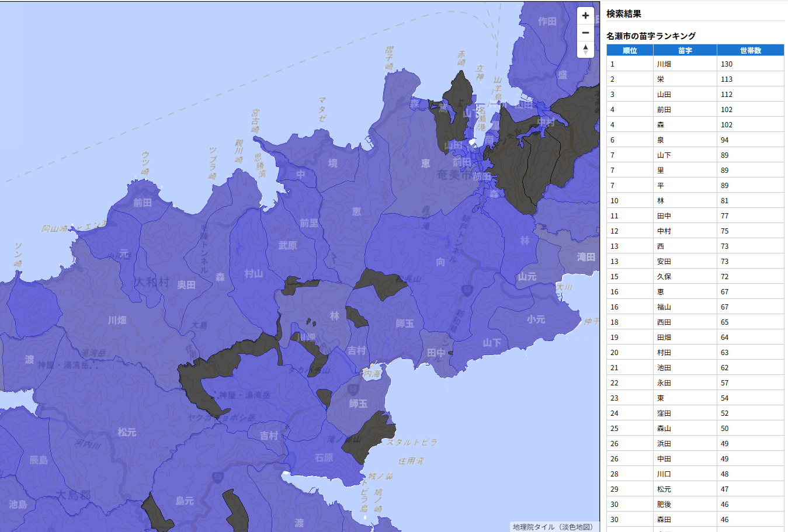The image size is (788, 532).
Task: Click the 順位 column header
Action: click(630, 51)
